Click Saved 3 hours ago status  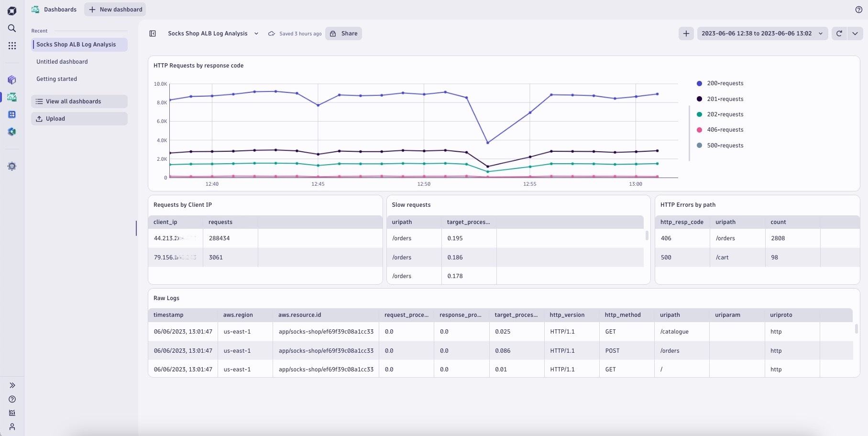pyautogui.click(x=300, y=34)
